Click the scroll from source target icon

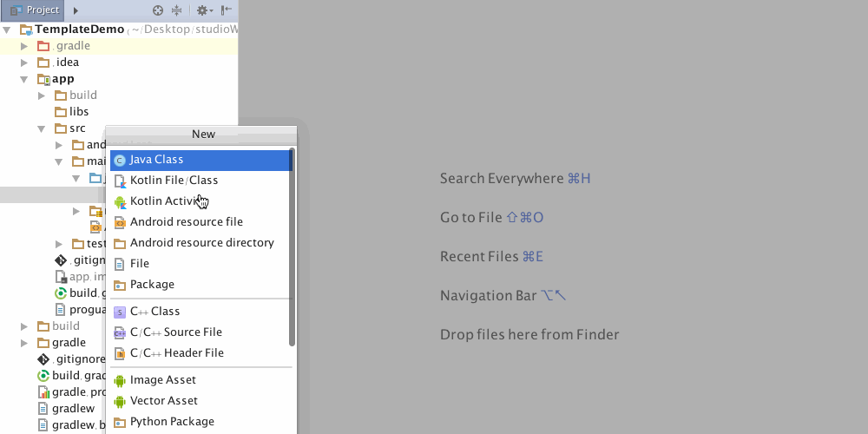[x=158, y=10]
